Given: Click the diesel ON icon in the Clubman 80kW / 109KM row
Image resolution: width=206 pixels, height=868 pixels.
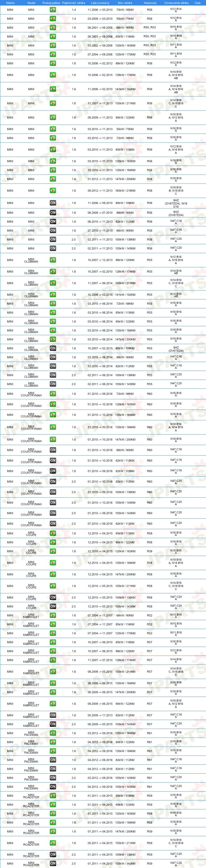Looking at the screenshot, I should [53, 348].
